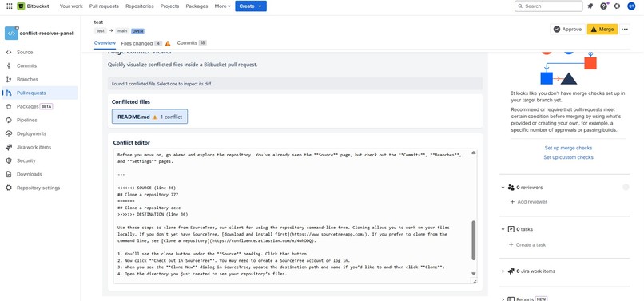Select the README.md conflicted file
The width and height of the screenshot is (644, 301).
pos(149,117)
